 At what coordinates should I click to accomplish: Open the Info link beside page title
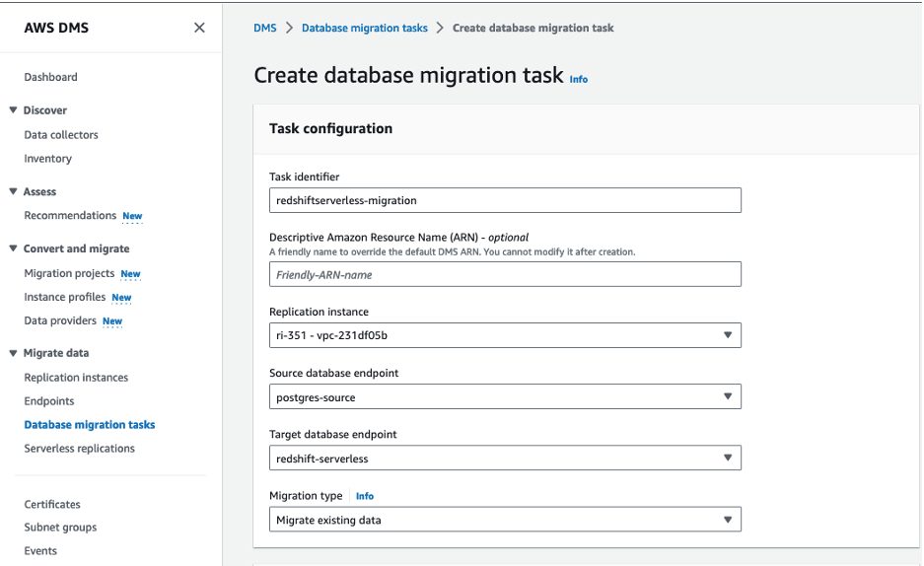pos(579,79)
